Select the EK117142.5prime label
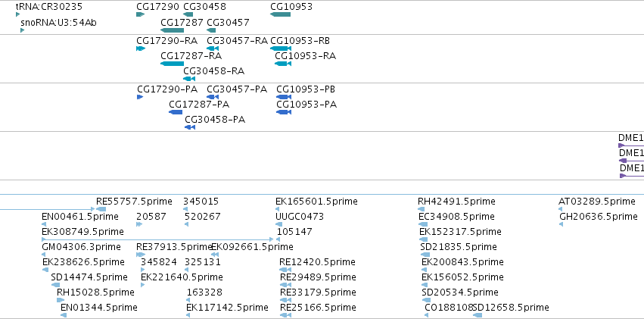This screenshot has width=644, height=319. [x=227, y=308]
